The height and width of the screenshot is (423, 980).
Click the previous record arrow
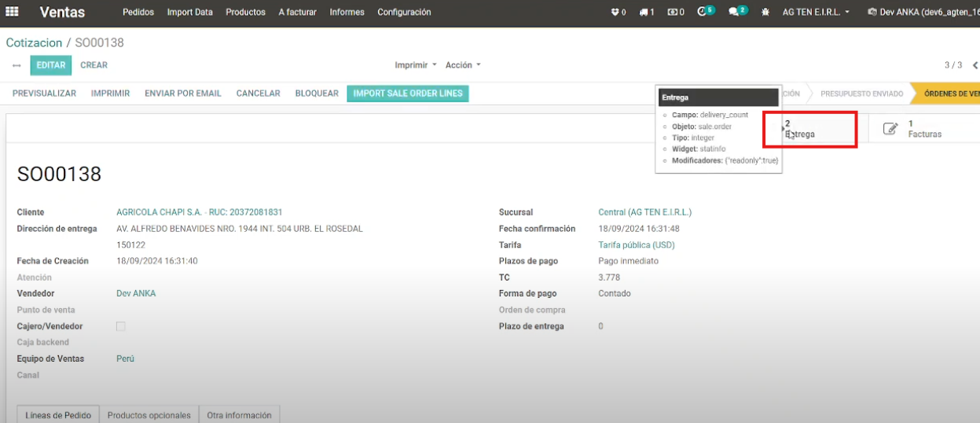click(x=974, y=65)
